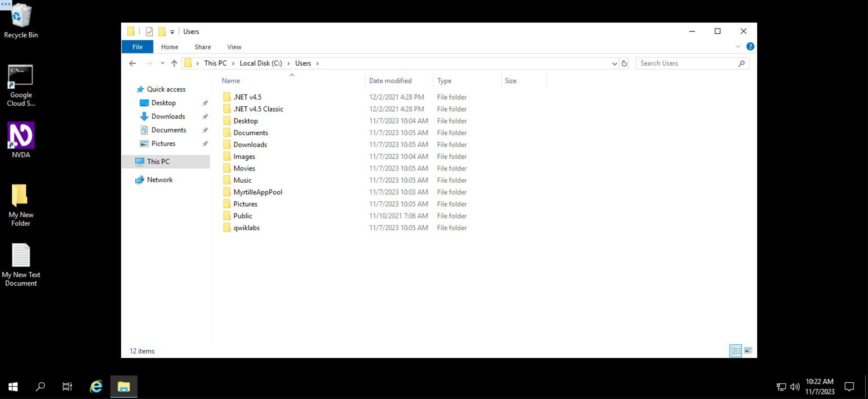The image size is (868, 399).
Task: Go up one folder level
Action: pos(174,63)
